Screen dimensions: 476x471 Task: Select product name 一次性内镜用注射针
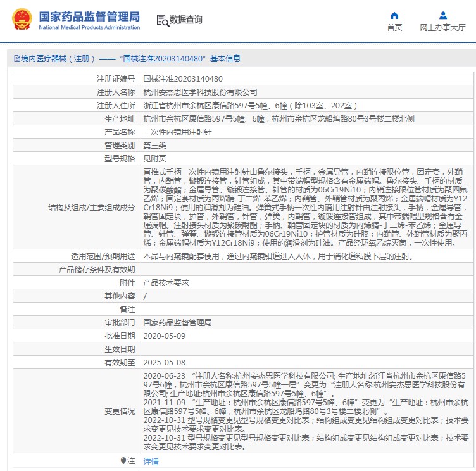pos(177,132)
